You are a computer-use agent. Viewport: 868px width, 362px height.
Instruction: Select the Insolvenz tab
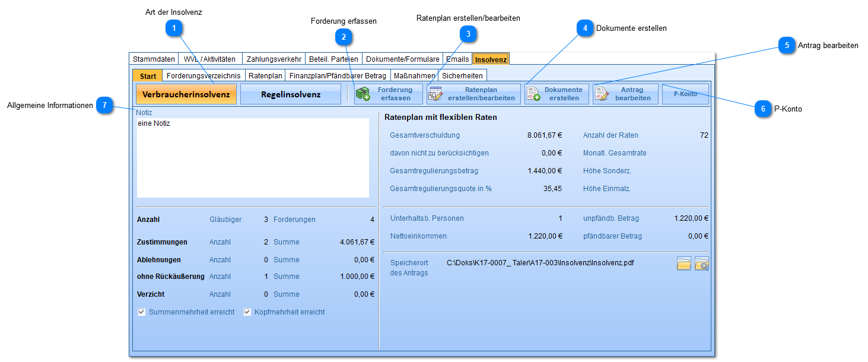click(x=491, y=59)
